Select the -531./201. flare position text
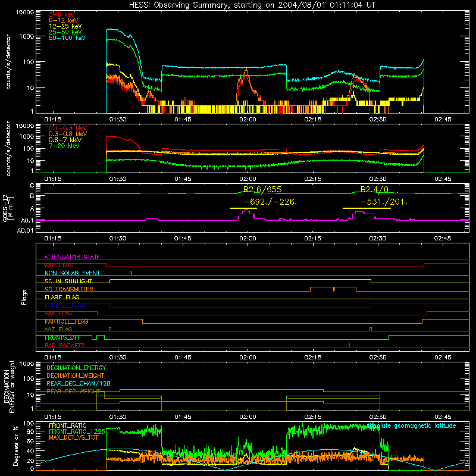 click(x=384, y=202)
